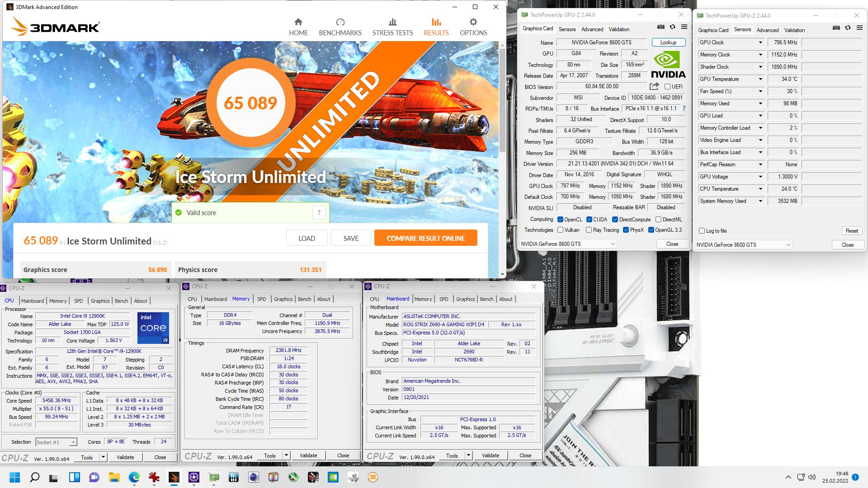Open SPD tab in middle CPU-Z window
Image resolution: width=868 pixels, height=488 pixels.
pyautogui.click(x=261, y=299)
